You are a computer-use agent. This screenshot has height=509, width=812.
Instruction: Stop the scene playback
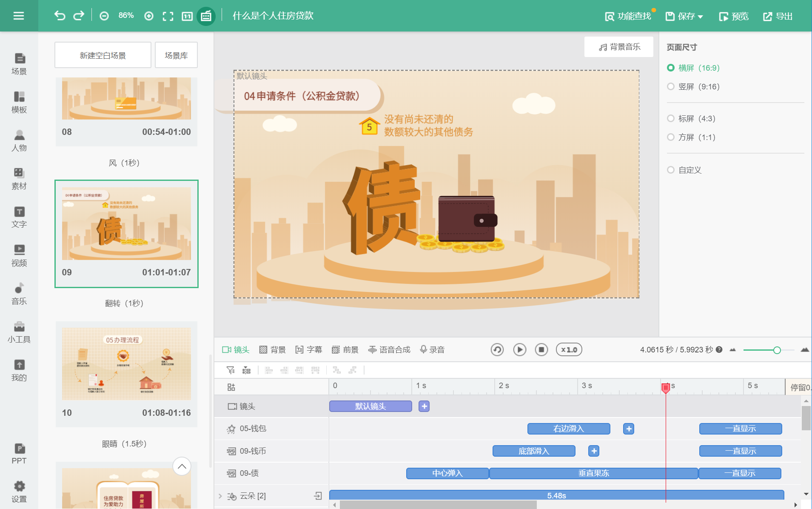click(541, 349)
